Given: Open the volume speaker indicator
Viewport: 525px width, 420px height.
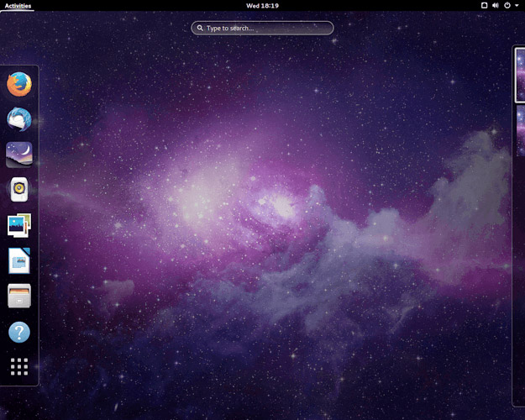Looking at the screenshot, I should point(496,5).
